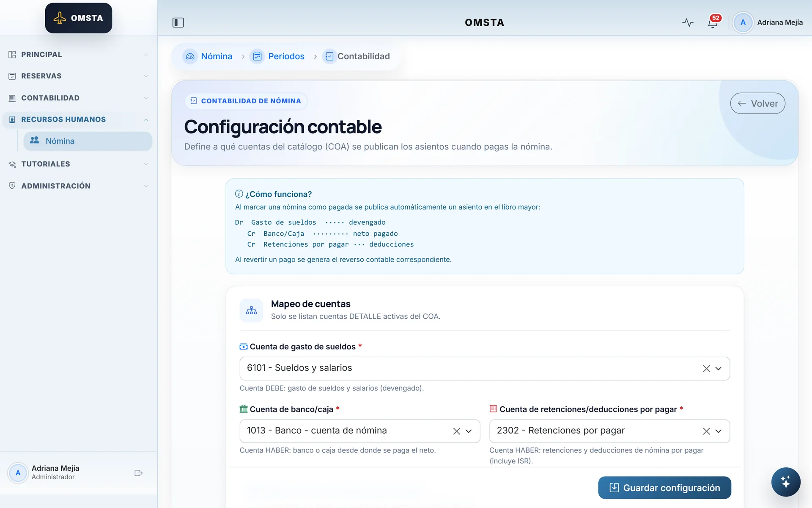The width and height of the screenshot is (812, 508).
Task: Click the 6101 - Sueldos y salarios field
Action: coord(485,369)
